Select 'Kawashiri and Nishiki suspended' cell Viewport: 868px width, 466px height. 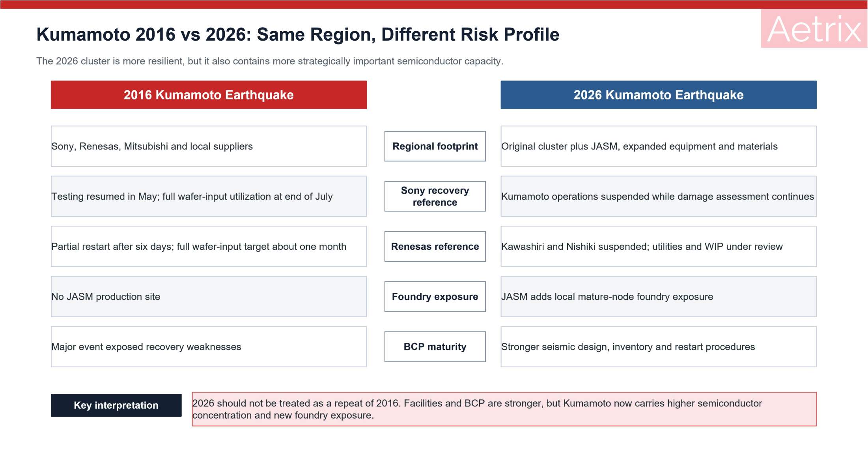click(x=659, y=247)
